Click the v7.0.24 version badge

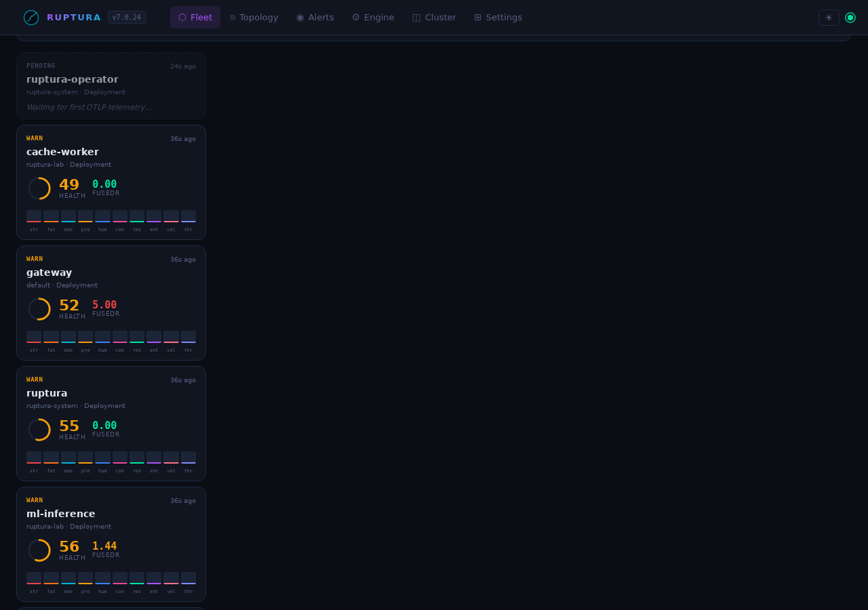pyautogui.click(x=127, y=18)
